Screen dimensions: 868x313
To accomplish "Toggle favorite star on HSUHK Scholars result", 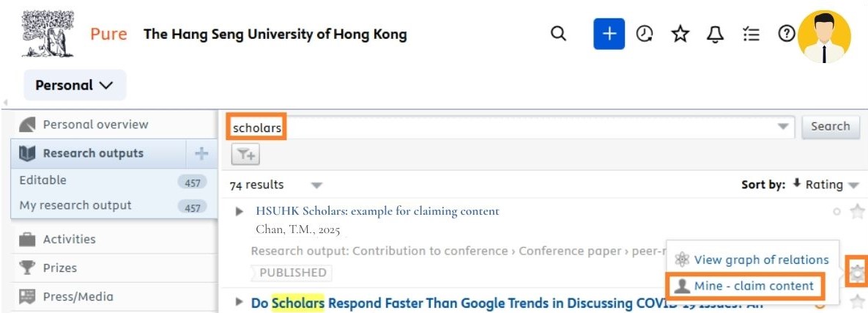I will click(857, 212).
